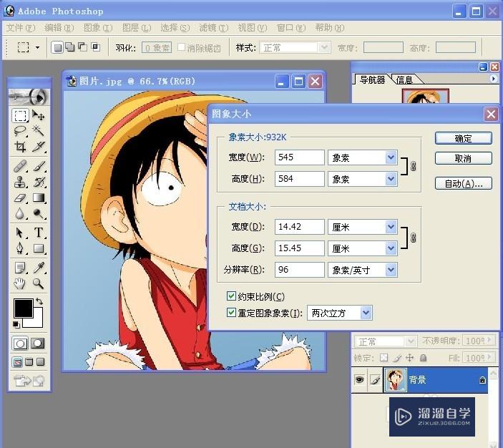Swap foreground and background colors
The image size is (503, 448).
39,301
